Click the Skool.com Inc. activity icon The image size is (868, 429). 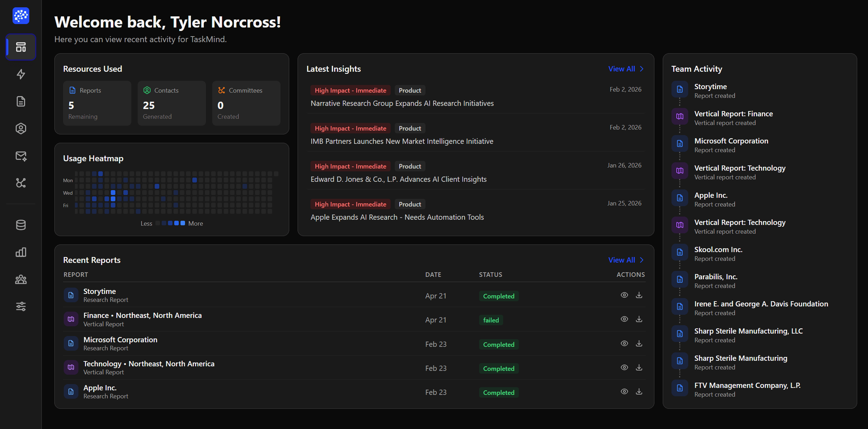[680, 252]
